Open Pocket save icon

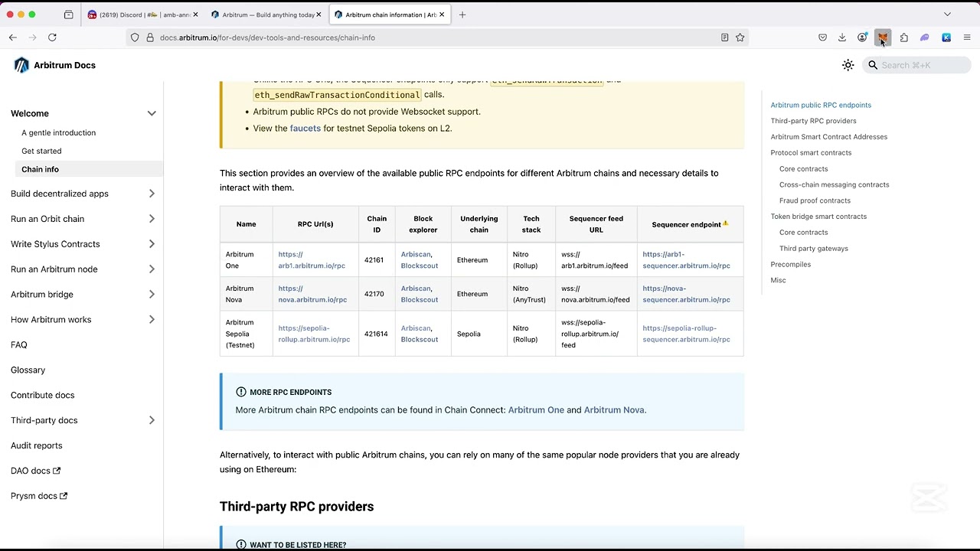click(822, 37)
